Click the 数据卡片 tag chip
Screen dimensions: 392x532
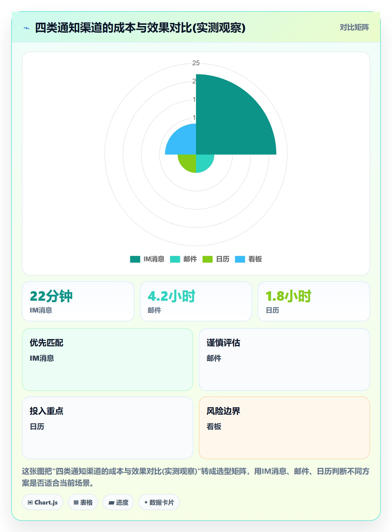159,502
